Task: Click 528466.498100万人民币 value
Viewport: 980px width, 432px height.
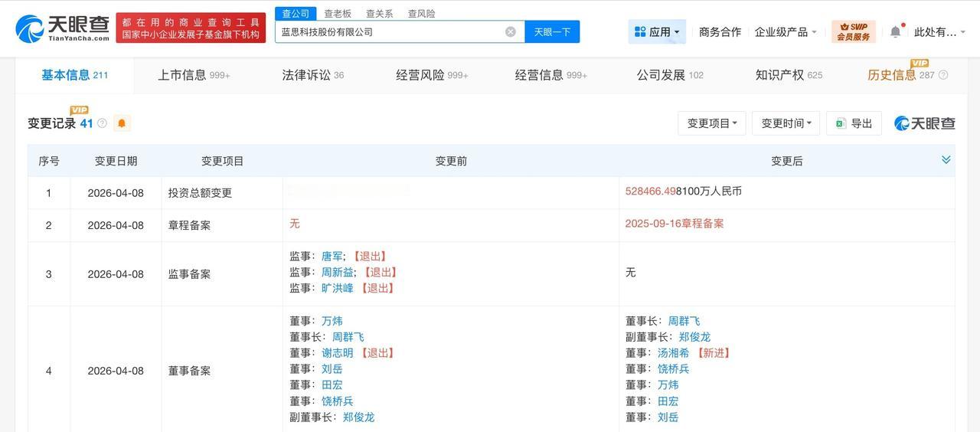Action: point(684,191)
